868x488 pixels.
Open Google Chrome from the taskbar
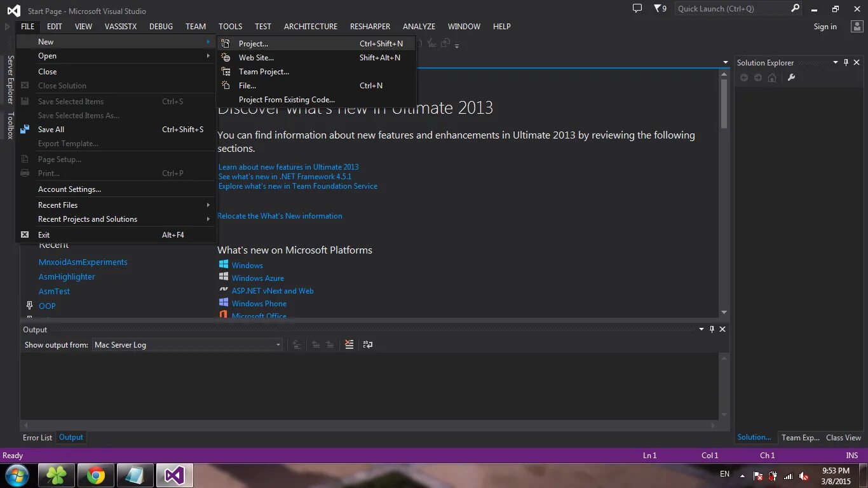pos(96,475)
